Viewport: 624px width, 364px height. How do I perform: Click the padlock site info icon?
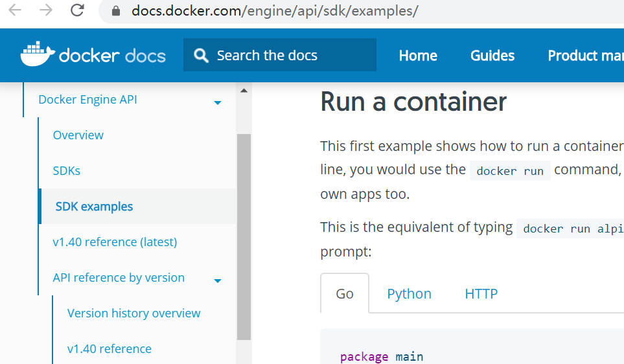117,11
